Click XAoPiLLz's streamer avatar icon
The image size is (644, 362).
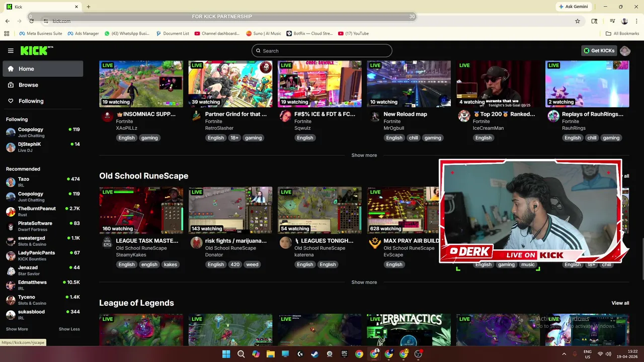pos(107,116)
